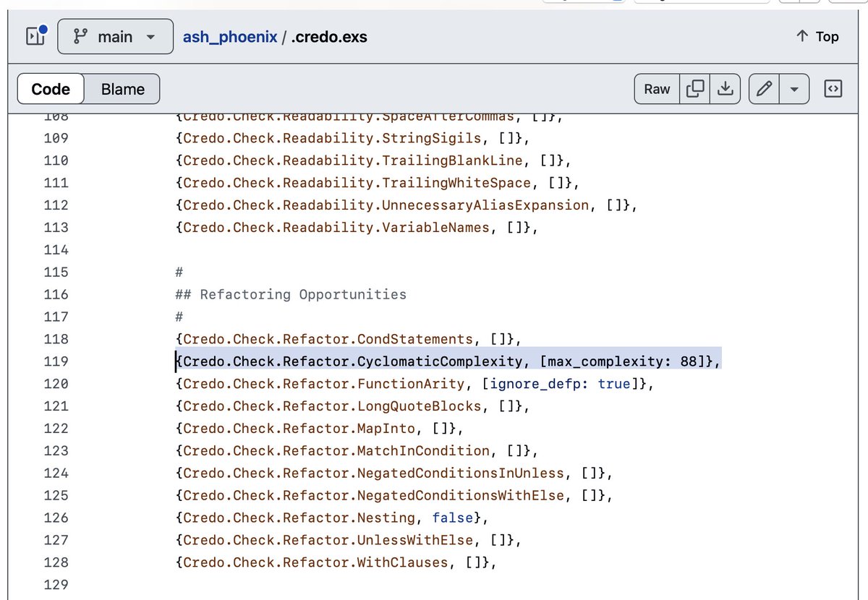Download the raw file icon
Viewport: 868px width, 600px height.
(x=725, y=89)
